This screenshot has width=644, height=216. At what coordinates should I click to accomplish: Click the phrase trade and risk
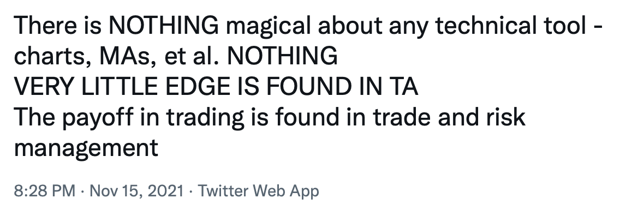(x=449, y=117)
